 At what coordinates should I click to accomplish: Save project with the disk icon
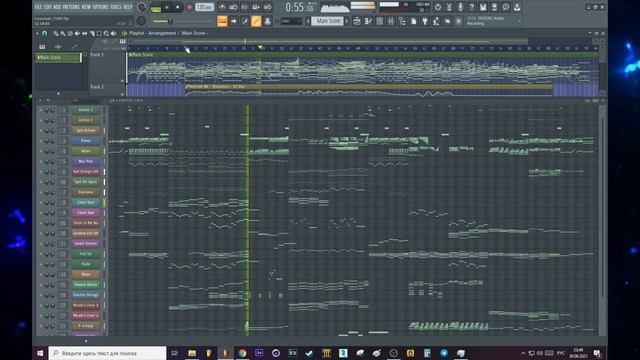click(482, 7)
